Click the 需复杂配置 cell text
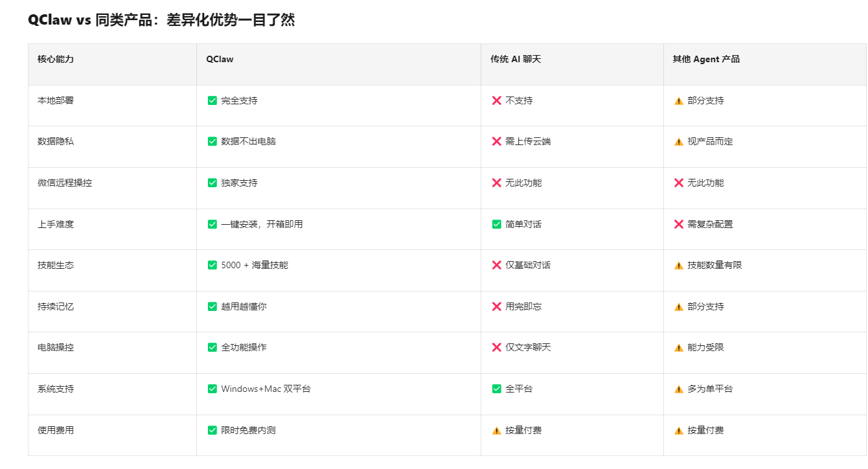The width and height of the screenshot is (868, 469). click(710, 224)
